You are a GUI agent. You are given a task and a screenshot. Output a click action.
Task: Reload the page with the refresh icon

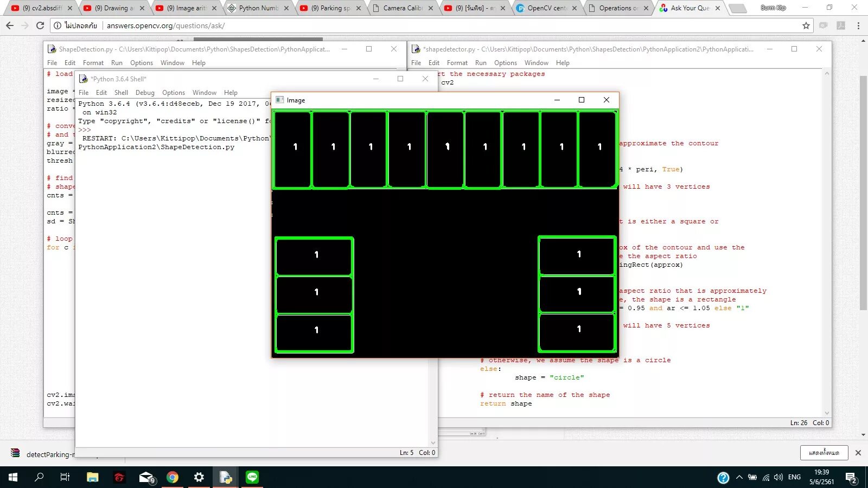40,25
